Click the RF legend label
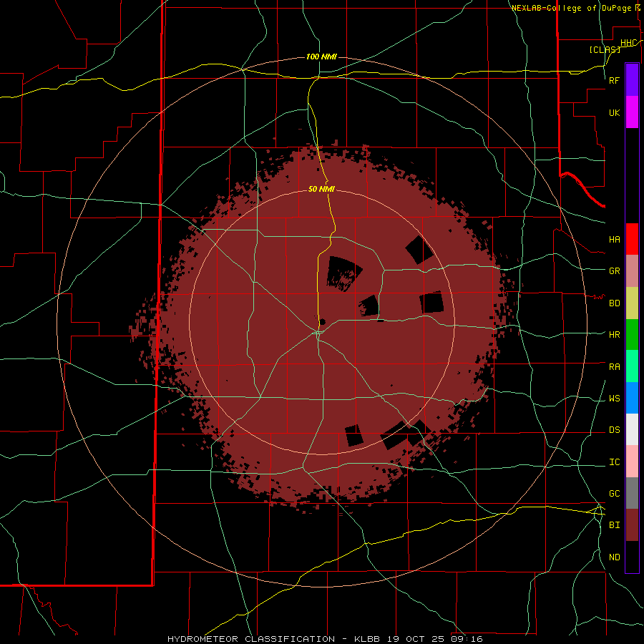 [x=615, y=80]
